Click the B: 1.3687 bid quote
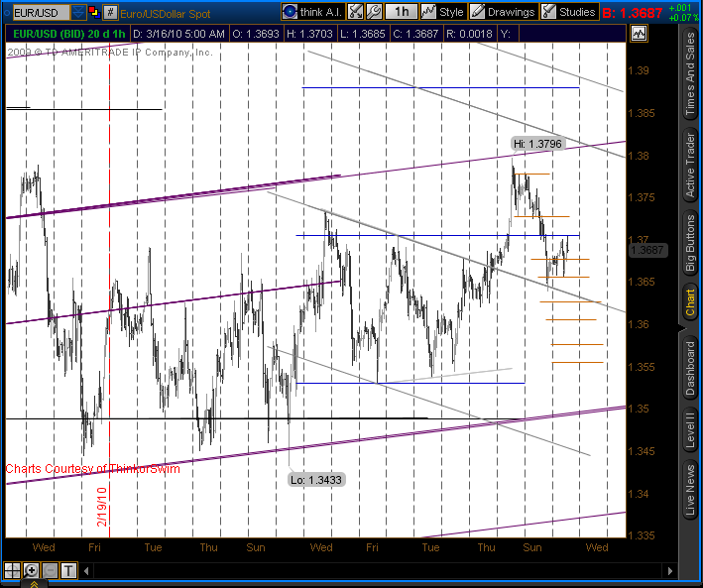The image size is (703, 588). [x=633, y=13]
